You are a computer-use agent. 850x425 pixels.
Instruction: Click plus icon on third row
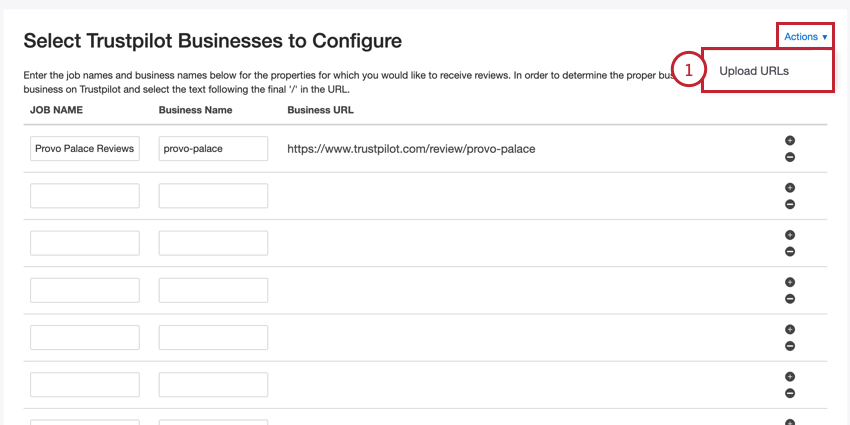pyautogui.click(x=789, y=235)
